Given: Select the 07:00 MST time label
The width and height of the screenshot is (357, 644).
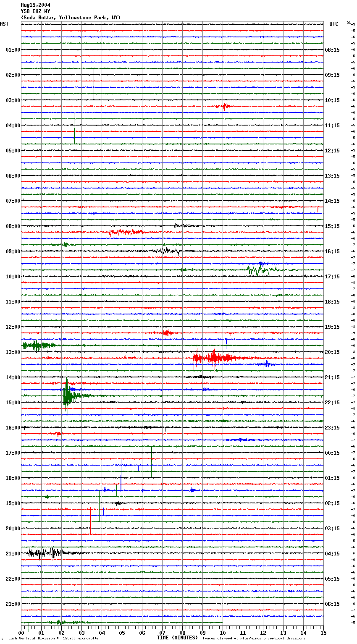Looking at the screenshot, I should tap(13, 201).
